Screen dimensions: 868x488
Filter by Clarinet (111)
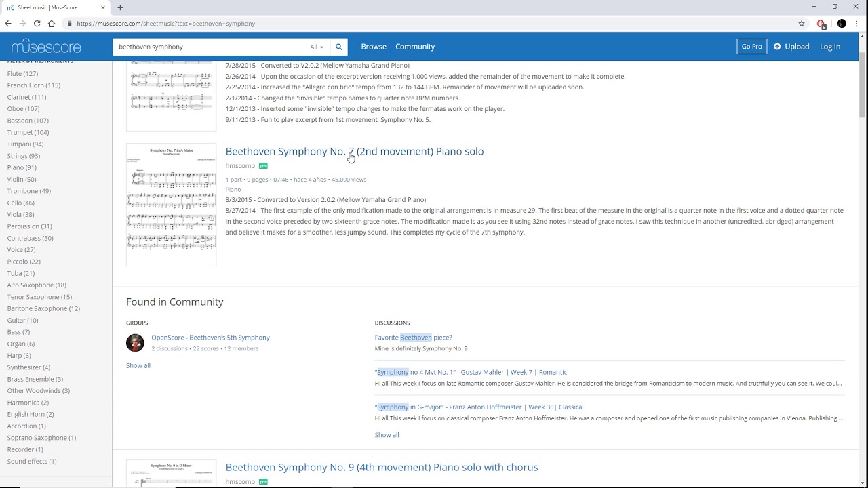click(27, 97)
